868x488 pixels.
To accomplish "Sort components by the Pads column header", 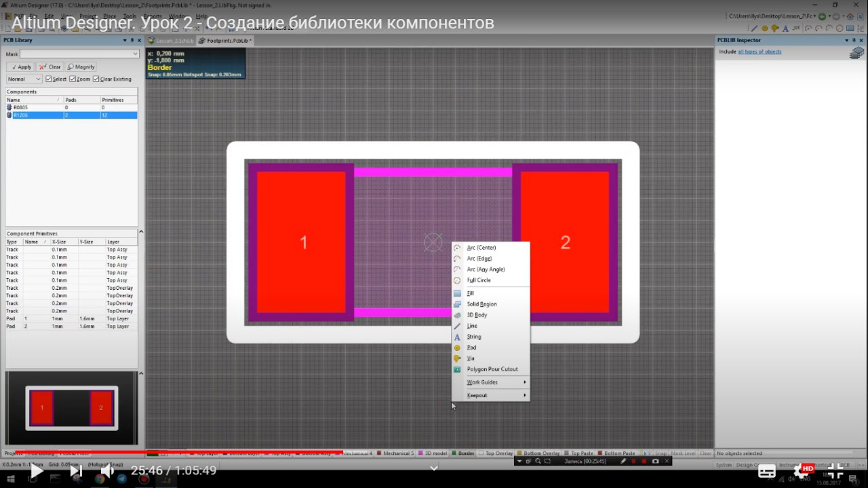I will click(81, 100).
